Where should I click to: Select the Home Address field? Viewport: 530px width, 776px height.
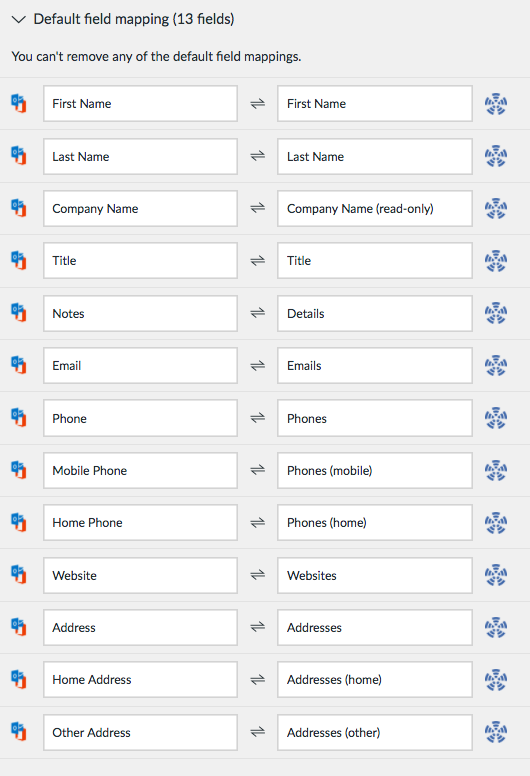click(x=141, y=679)
